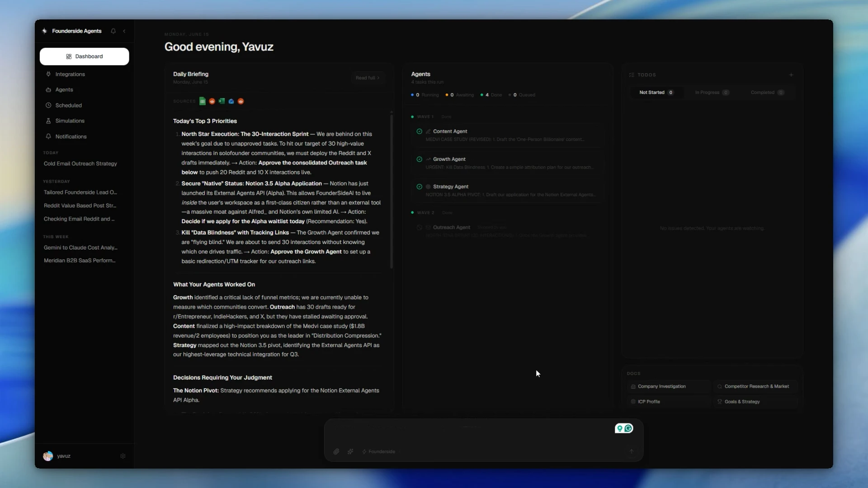The width and height of the screenshot is (868, 488).
Task: Switch to In Progress todos tab
Action: (712, 93)
